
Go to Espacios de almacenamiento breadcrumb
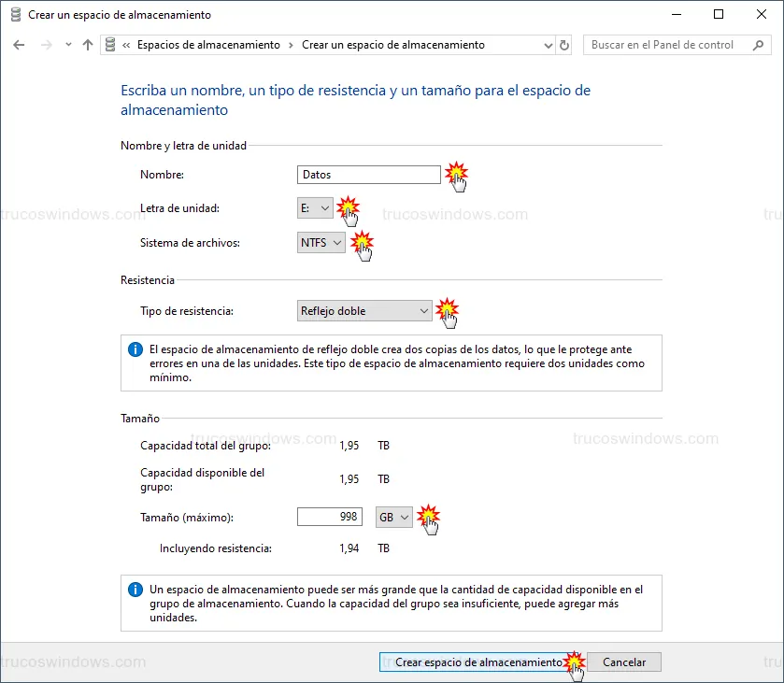coord(208,45)
